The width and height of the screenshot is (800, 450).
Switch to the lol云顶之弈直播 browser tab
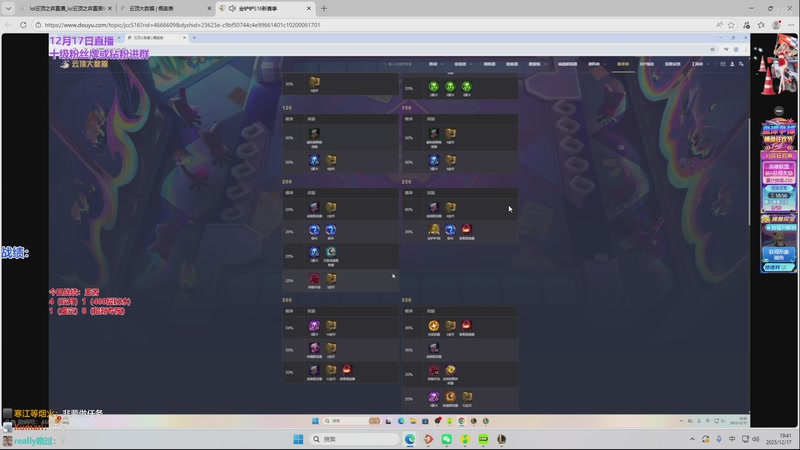pyautogui.click(x=67, y=8)
